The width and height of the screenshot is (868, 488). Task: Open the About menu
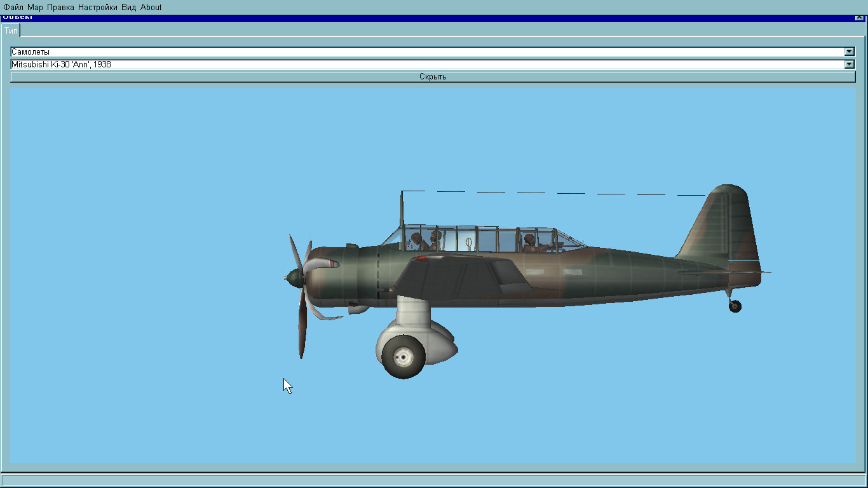point(151,8)
